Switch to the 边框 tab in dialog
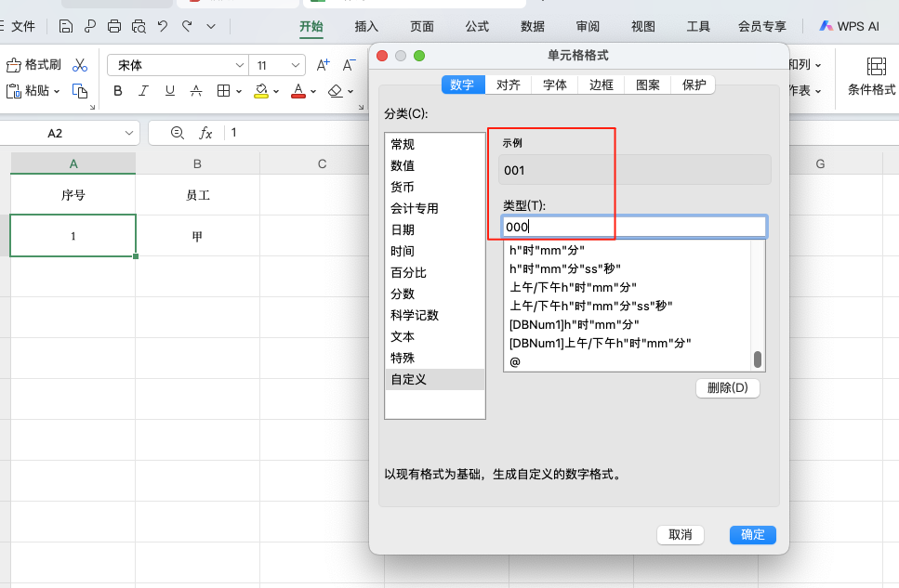This screenshot has height=588, width=899. click(600, 84)
